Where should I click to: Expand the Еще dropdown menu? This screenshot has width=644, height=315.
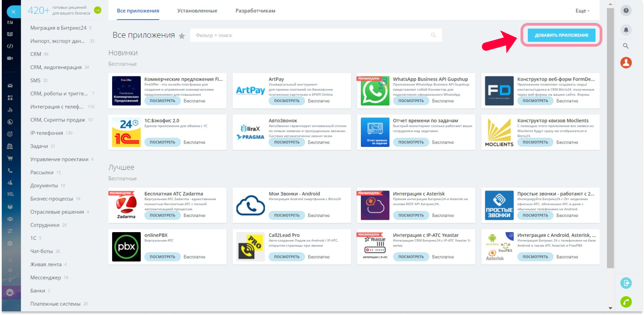pyautogui.click(x=582, y=11)
